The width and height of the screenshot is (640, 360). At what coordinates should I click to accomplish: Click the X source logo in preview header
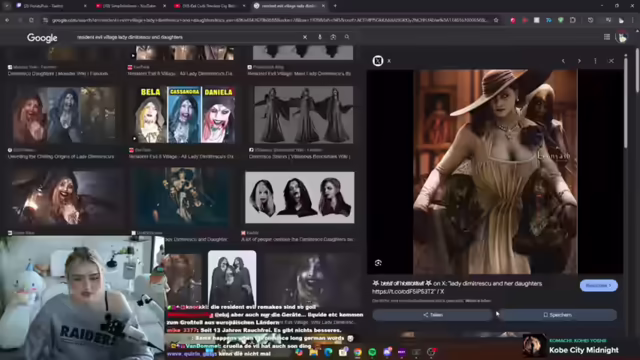378,61
